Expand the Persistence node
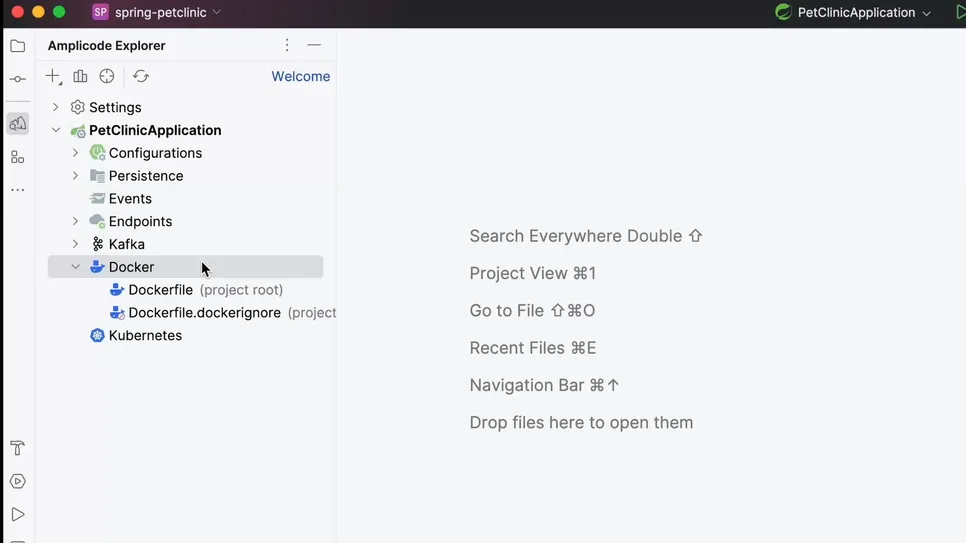This screenshot has height=543, width=966. click(76, 176)
